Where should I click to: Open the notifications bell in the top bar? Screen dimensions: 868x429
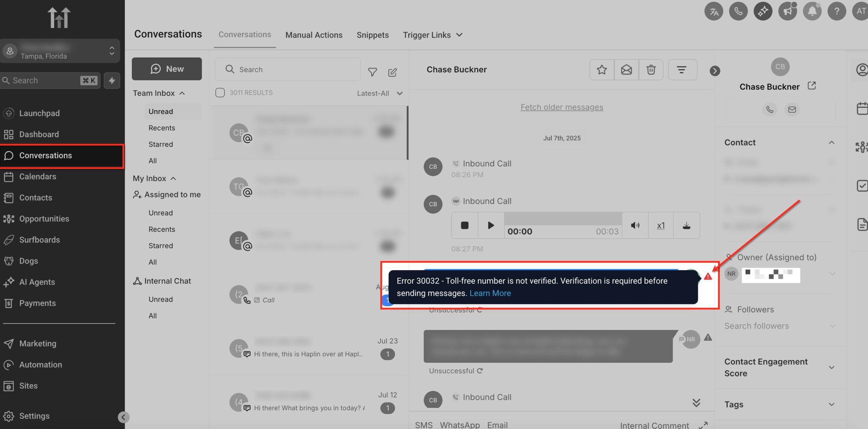tap(812, 11)
